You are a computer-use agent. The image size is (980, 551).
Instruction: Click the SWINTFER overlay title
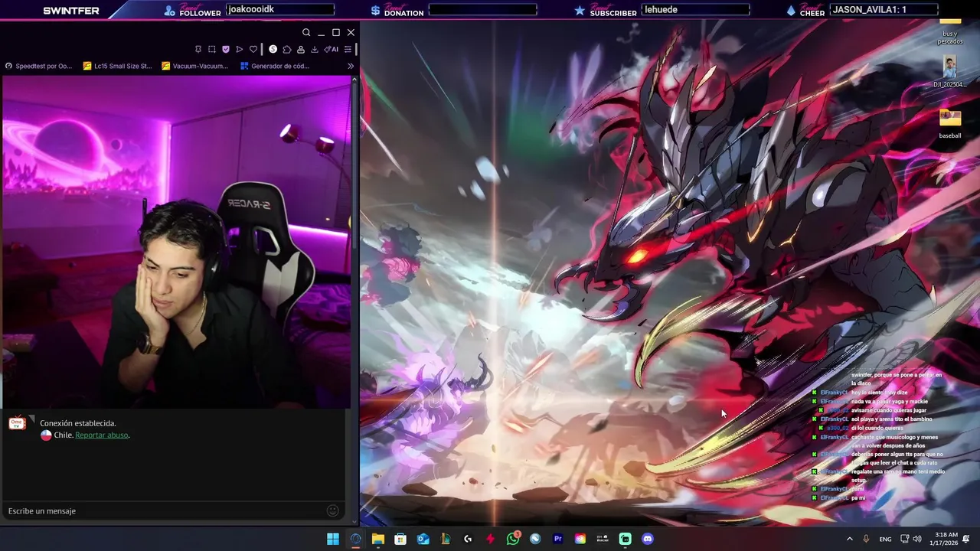pos(71,11)
